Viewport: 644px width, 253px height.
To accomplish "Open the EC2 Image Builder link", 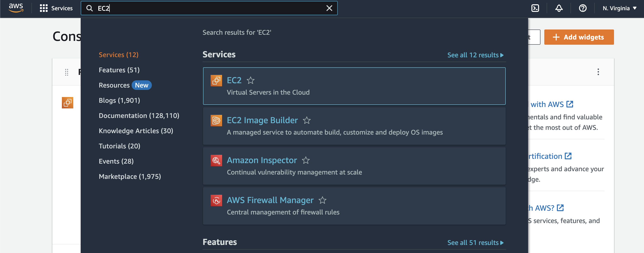I will [x=262, y=120].
